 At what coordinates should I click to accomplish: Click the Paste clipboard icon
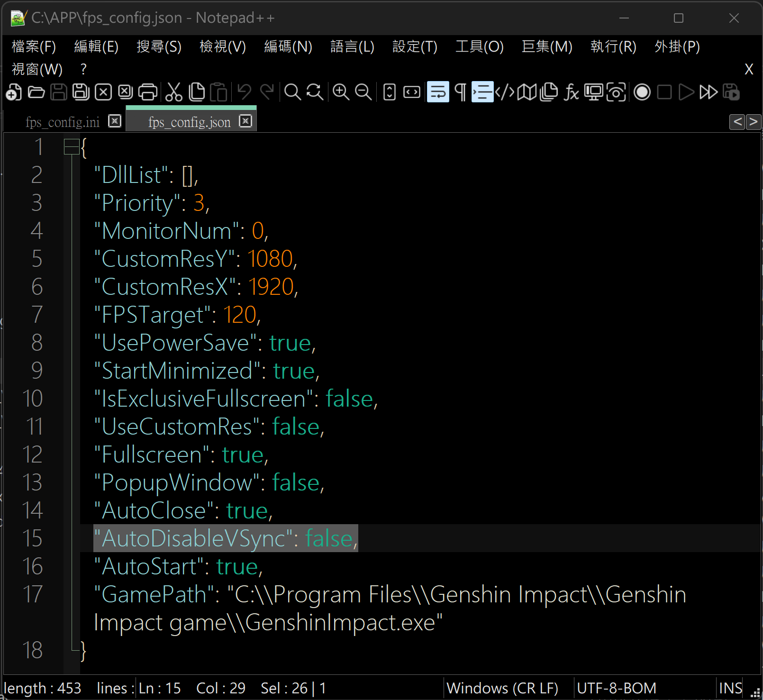click(218, 92)
